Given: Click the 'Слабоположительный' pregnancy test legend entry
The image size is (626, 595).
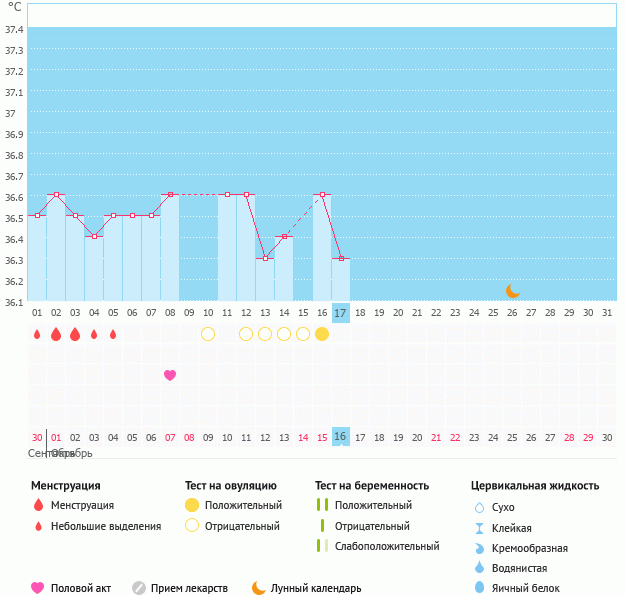Looking at the screenshot, I should (387, 546).
